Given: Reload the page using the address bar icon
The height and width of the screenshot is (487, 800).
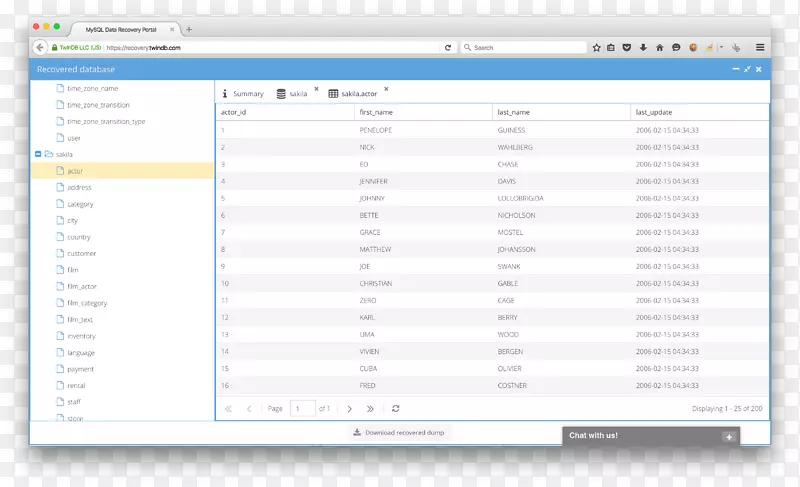Looking at the screenshot, I should point(447,47).
